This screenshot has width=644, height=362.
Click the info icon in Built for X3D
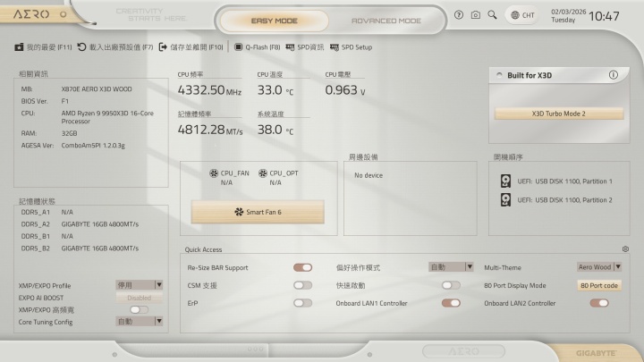click(x=614, y=75)
